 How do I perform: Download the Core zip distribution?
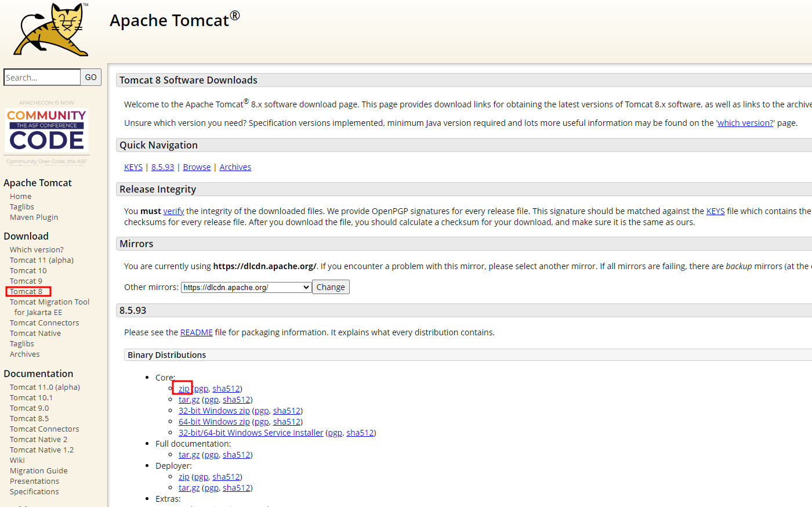(184, 389)
